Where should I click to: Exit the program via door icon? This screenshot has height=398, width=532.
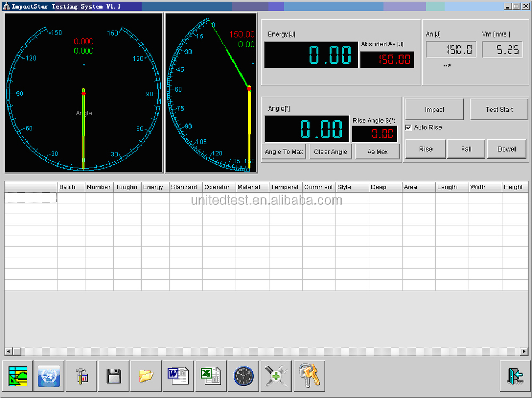[x=515, y=376]
